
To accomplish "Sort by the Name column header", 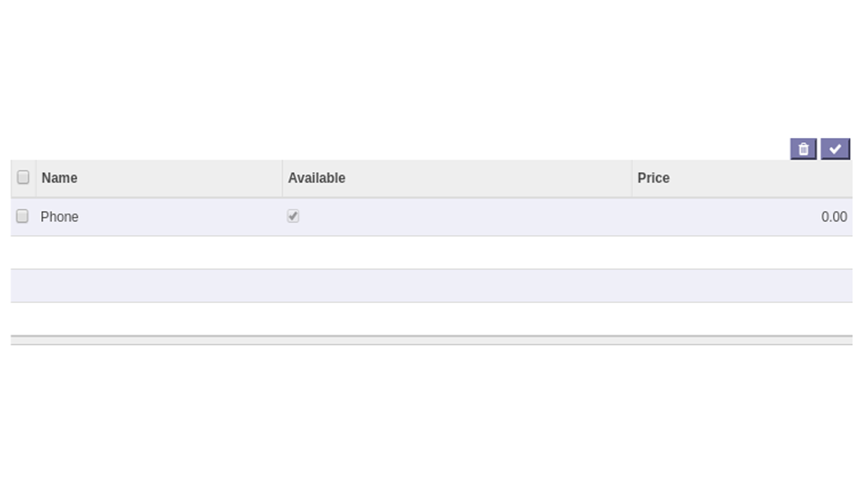I will (x=60, y=178).
